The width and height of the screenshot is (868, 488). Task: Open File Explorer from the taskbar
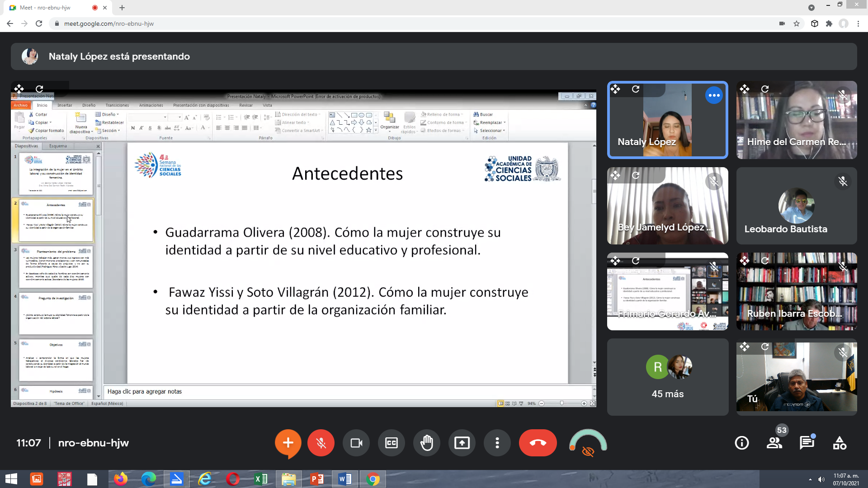click(289, 479)
